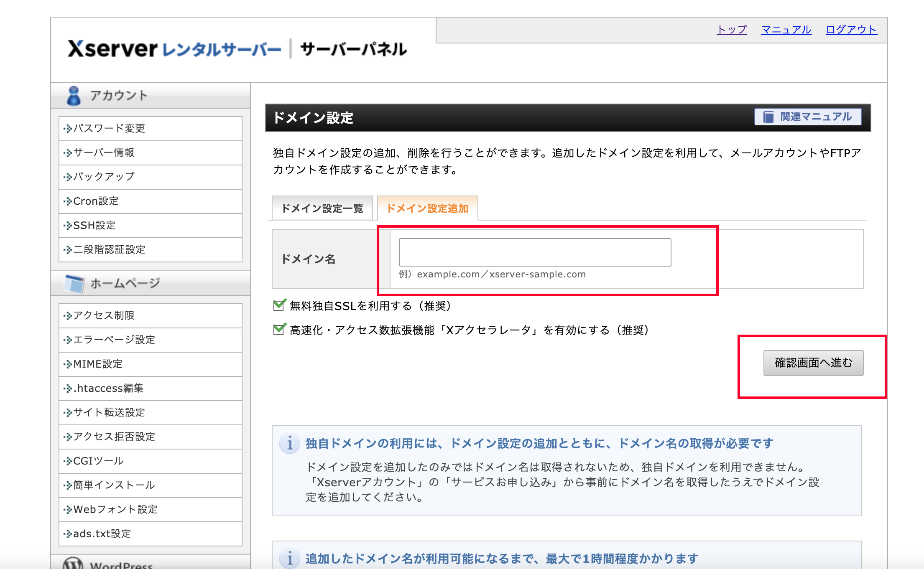The height and width of the screenshot is (569, 924).
Task: Go to トップ link
Action: pyautogui.click(x=732, y=30)
